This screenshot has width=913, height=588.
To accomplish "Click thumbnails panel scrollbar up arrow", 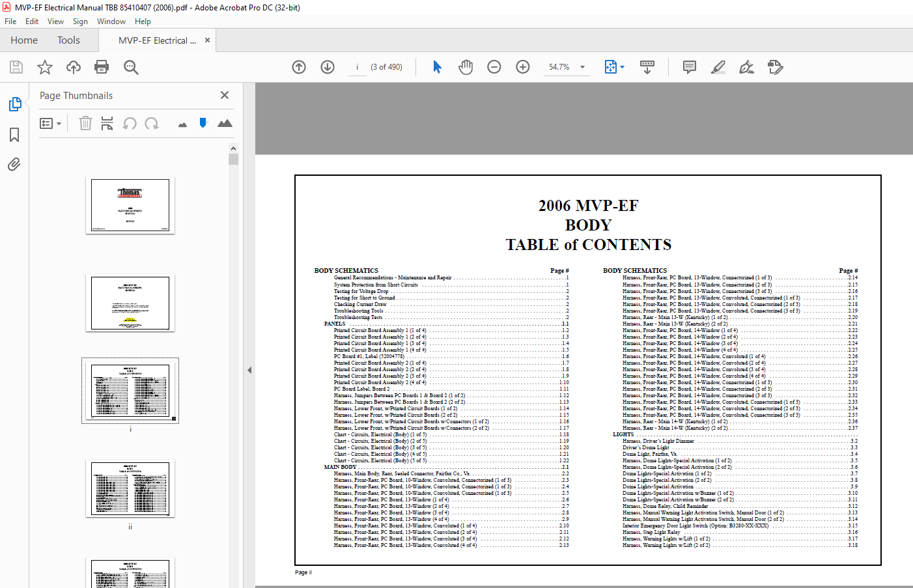I will pos(233,148).
